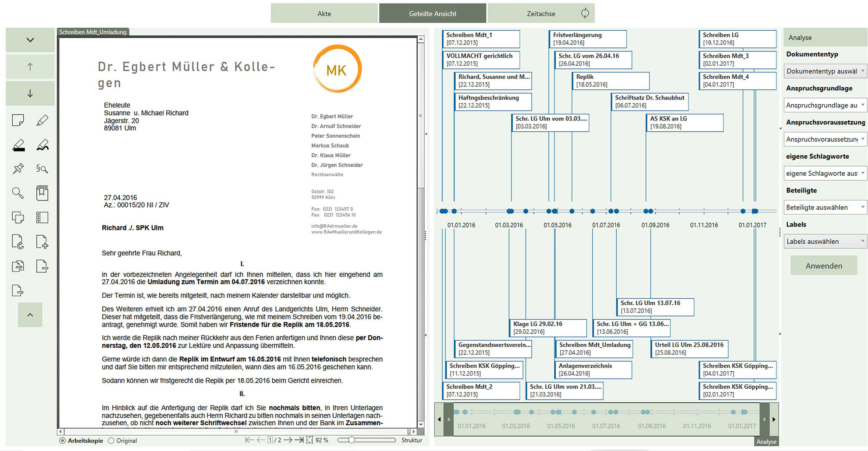
Task: Click the fit-to-page zoom icon
Action: tap(309, 440)
